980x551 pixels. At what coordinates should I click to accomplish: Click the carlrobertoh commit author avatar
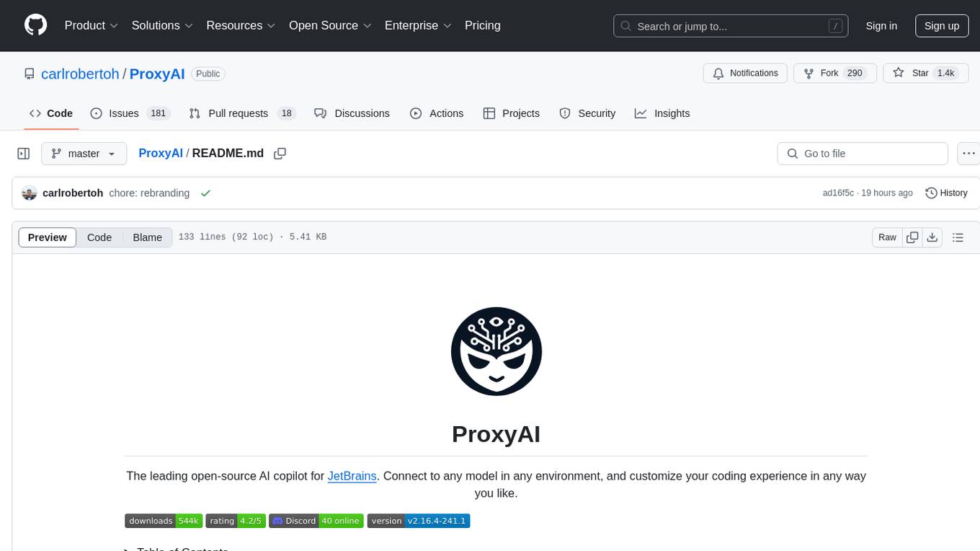[x=30, y=193]
